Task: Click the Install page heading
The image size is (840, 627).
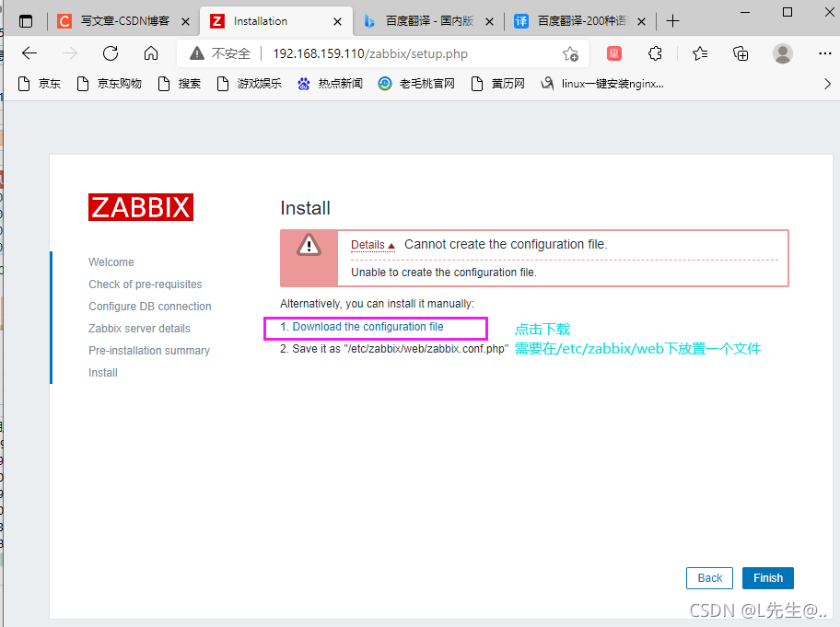Action: pyautogui.click(x=305, y=208)
